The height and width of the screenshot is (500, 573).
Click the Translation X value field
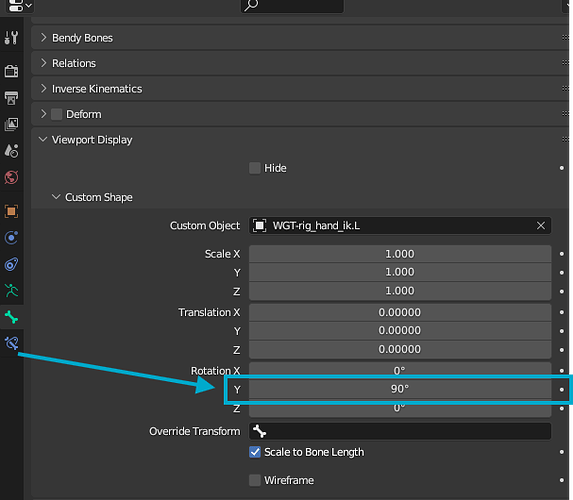[x=400, y=312]
